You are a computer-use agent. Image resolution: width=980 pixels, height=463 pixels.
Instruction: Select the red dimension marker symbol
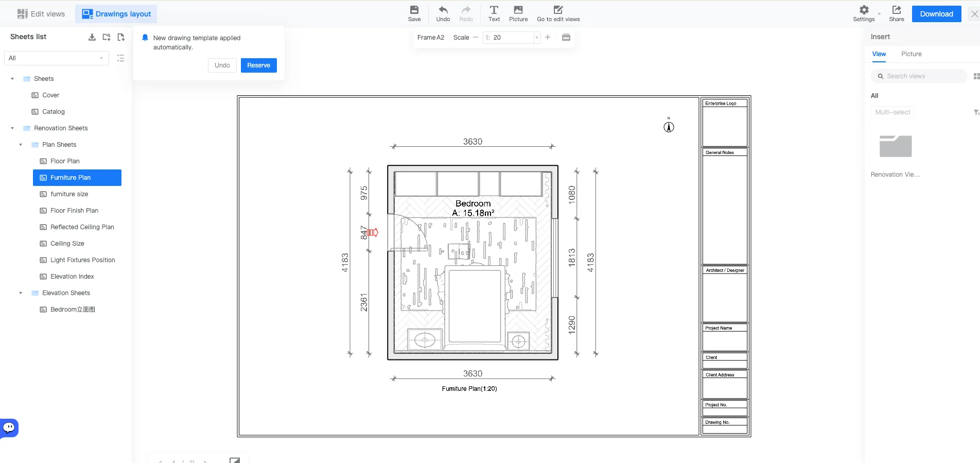point(372,233)
